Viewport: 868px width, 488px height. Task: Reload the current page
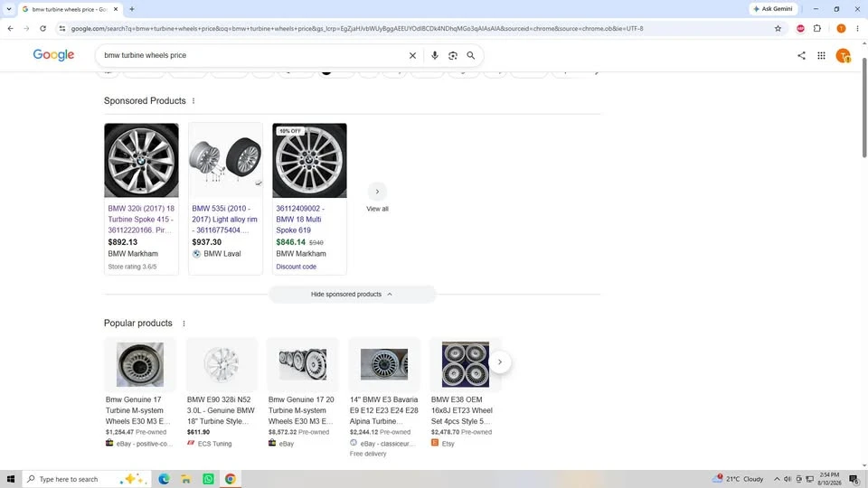[42, 28]
